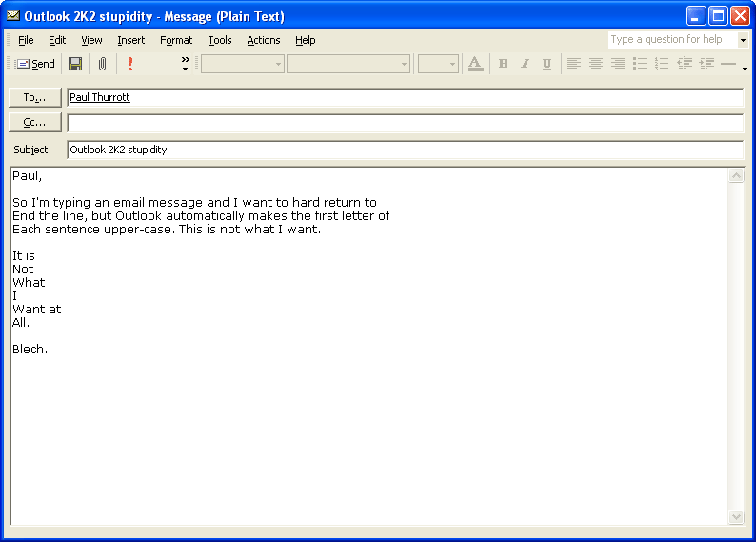The height and width of the screenshot is (542, 756).
Task: Click the Cc... button
Action: [x=35, y=122]
